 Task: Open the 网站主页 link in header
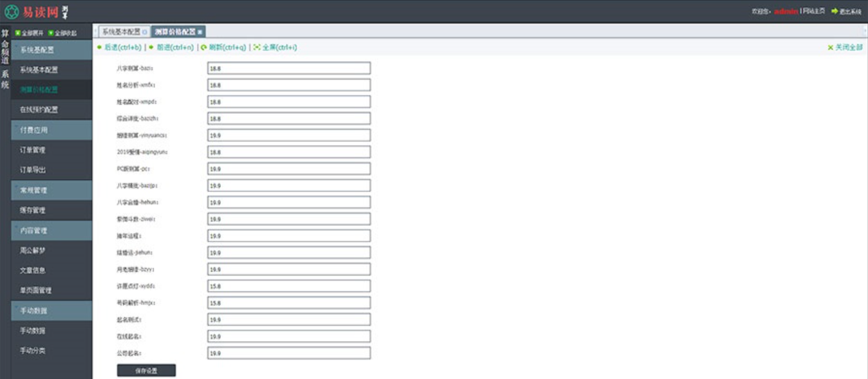tap(814, 12)
